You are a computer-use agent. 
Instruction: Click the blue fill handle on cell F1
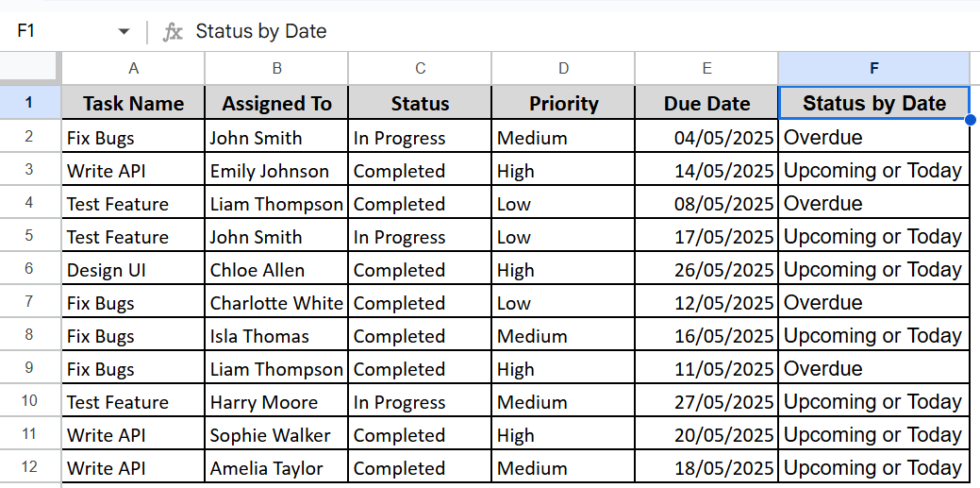pos(970,119)
